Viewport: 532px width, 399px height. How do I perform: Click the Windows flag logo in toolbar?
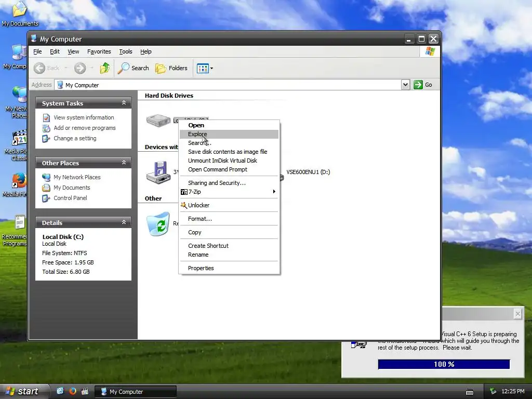[x=430, y=51]
